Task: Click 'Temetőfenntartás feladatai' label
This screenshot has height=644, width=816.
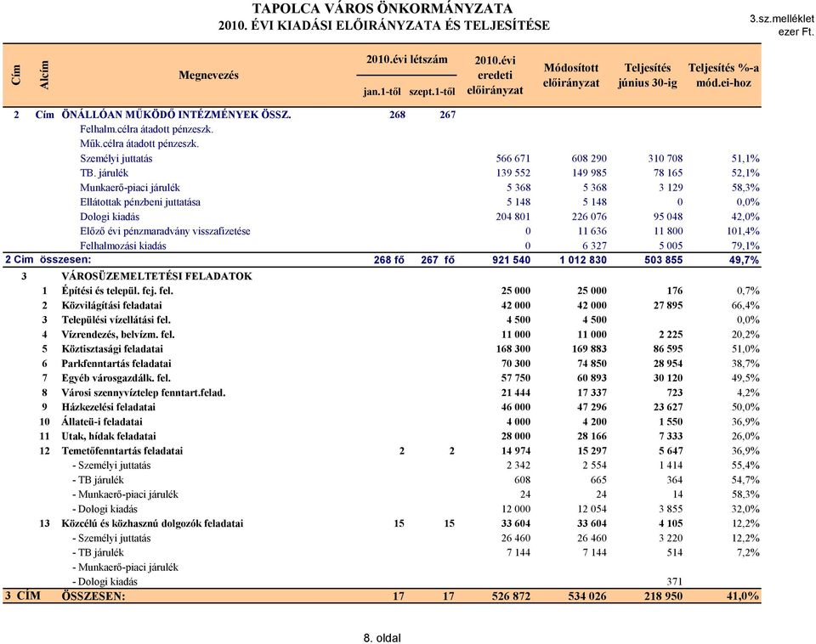Action: coord(122,451)
